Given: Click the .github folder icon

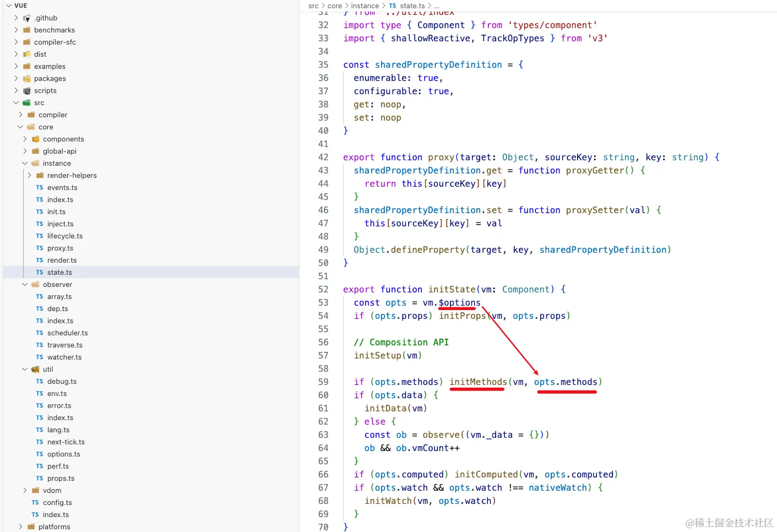Looking at the screenshot, I should click(26, 18).
